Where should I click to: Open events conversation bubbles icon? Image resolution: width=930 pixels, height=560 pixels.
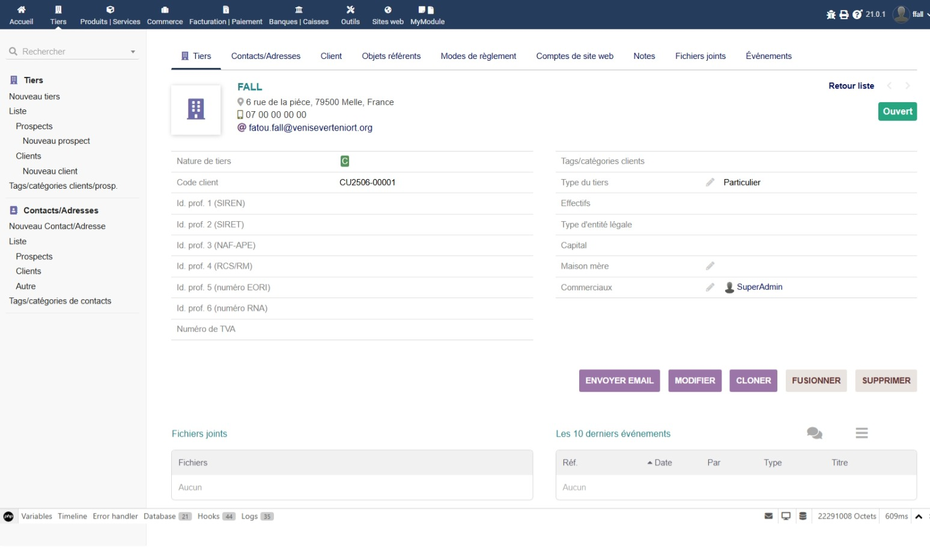(815, 433)
